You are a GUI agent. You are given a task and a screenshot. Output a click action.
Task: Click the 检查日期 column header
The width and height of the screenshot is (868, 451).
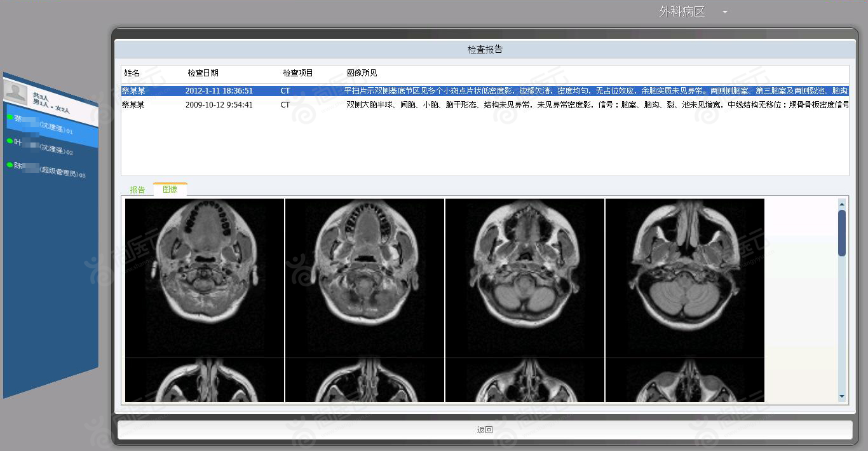(x=203, y=73)
